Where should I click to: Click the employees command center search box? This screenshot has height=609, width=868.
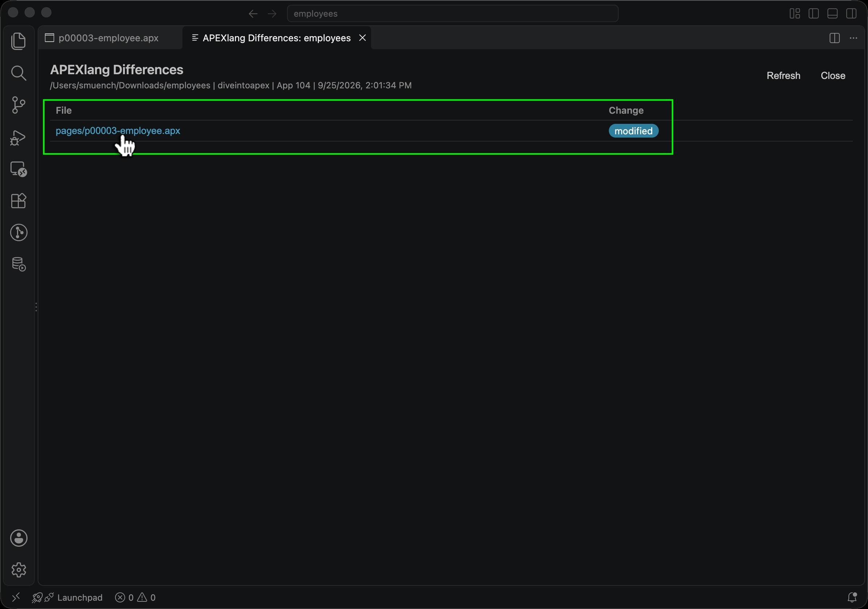pos(452,14)
